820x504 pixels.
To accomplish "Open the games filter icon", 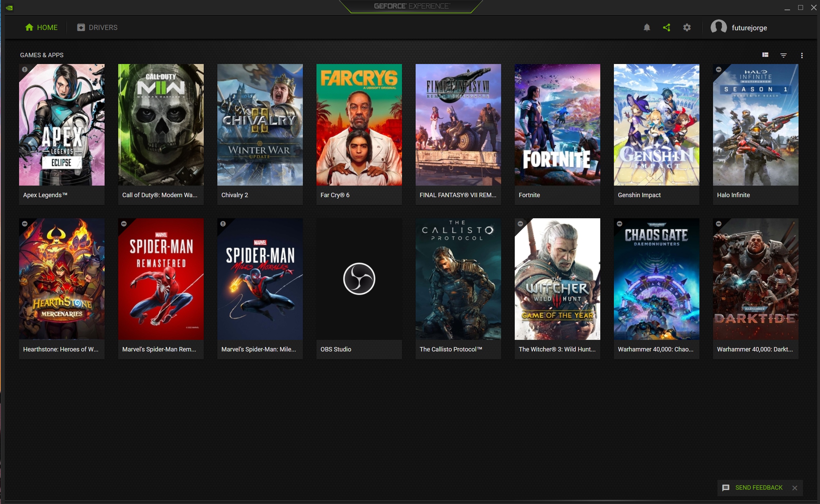I will pos(784,55).
